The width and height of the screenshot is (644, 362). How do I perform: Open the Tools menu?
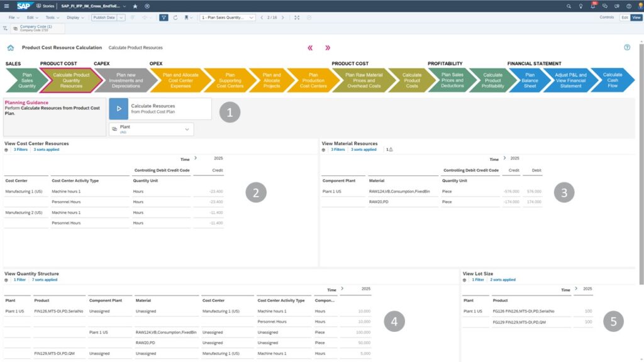[52, 18]
